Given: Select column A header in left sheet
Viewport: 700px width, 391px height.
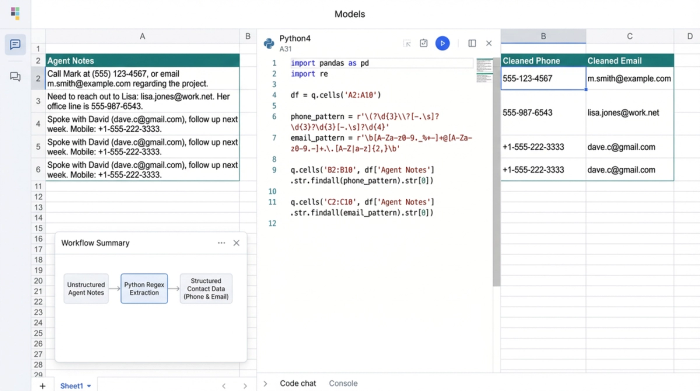Looking at the screenshot, I should [142, 37].
